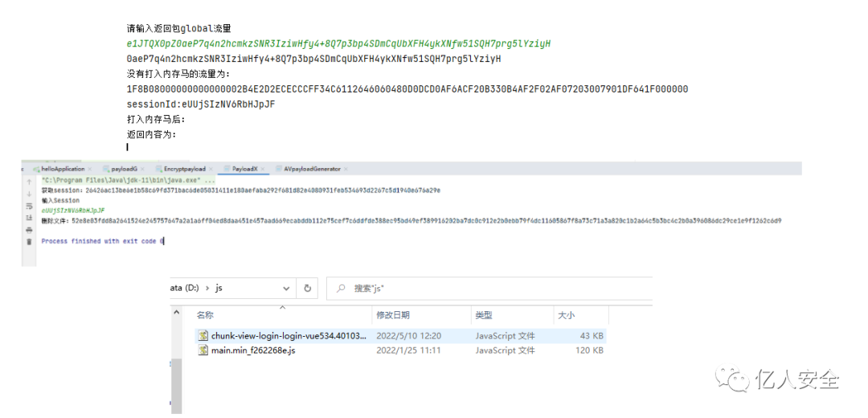This screenshot has height=418, width=868.
Task: Click the 请输入返回包global流量 prompt line
Action: tap(178, 27)
